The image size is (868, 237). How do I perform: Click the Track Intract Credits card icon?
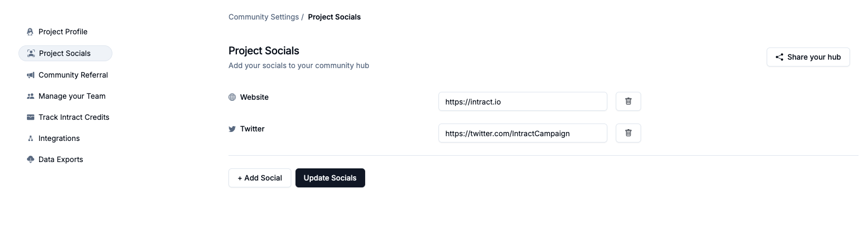30,117
